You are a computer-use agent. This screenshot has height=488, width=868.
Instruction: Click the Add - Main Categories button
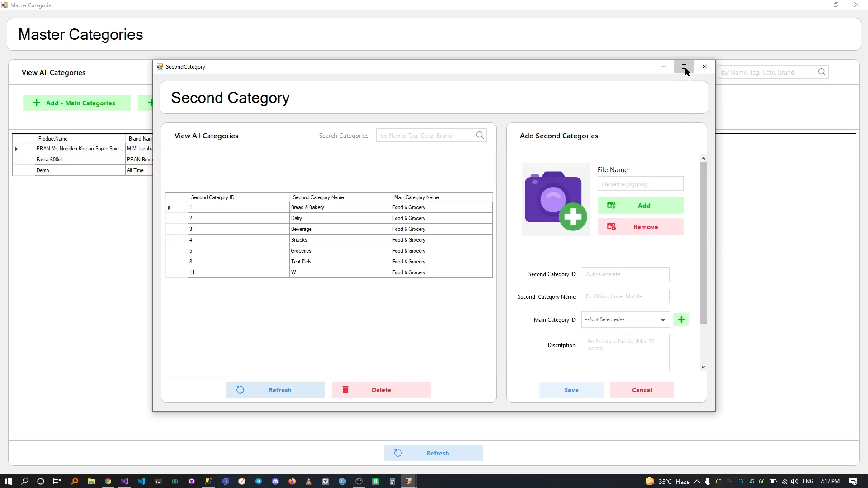[77, 103]
